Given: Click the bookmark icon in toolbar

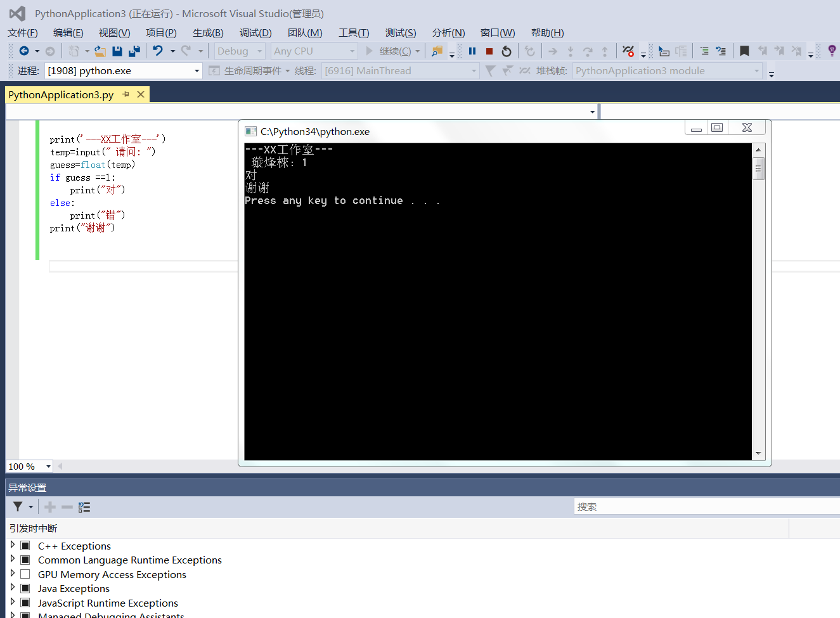Looking at the screenshot, I should click(744, 51).
